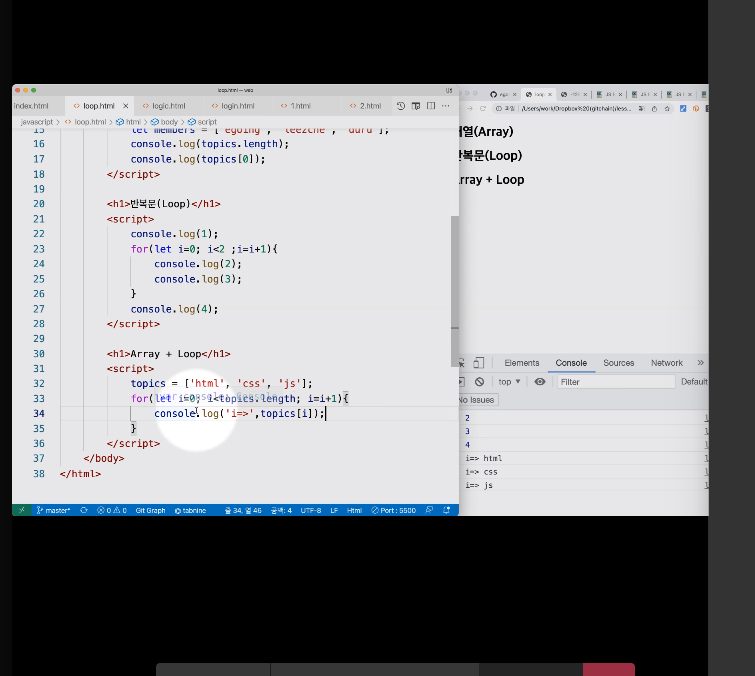This screenshot has width=755, height=676.
Task: Split the editor with the split icon
Action: (431, 106)
